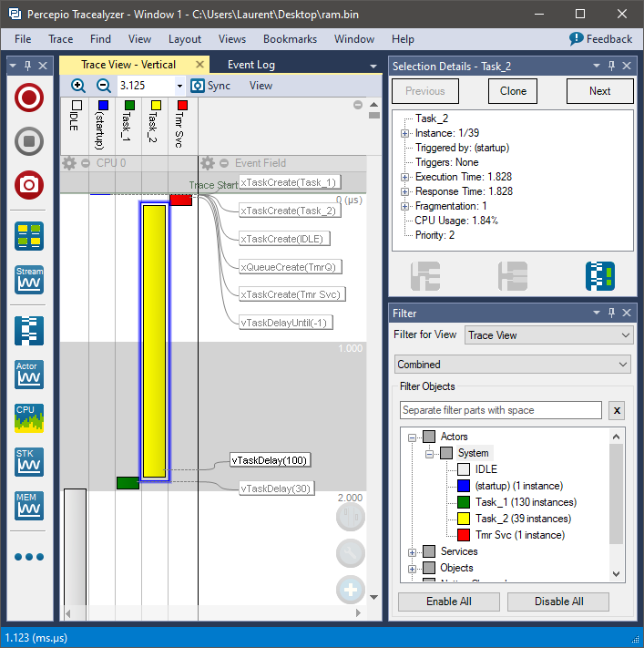Expand the Response Time node
This screenshot has height=648, width=644.
(x=404, y=191)
